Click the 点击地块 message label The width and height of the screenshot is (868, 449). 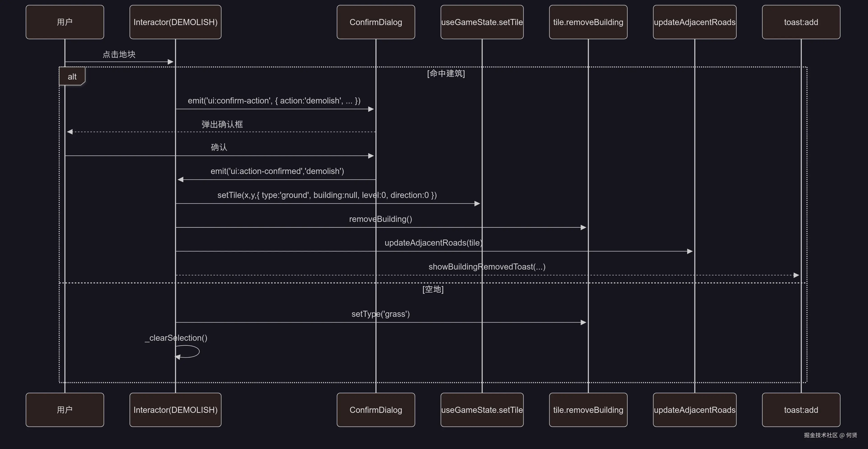119,54
